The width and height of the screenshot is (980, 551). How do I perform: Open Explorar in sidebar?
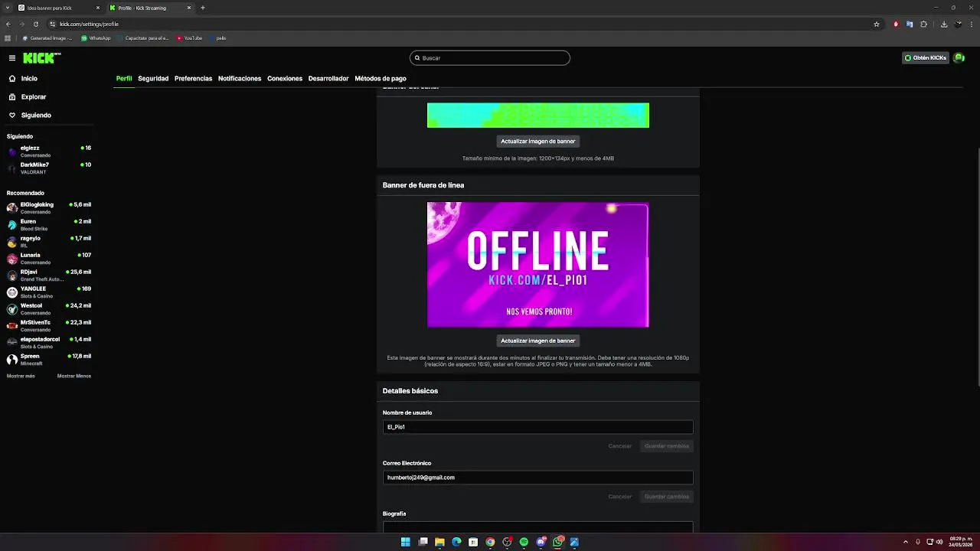pyautogui.click(x=28, y=97)
